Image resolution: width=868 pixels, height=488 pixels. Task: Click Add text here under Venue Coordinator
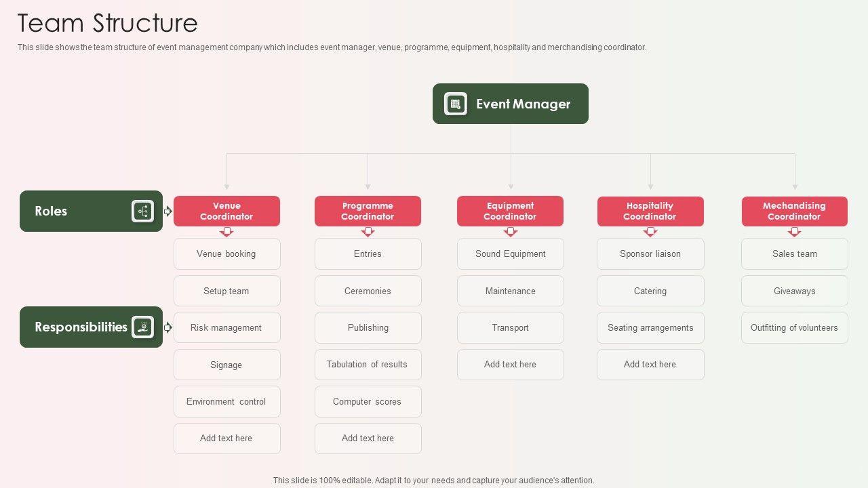point(226,439)
